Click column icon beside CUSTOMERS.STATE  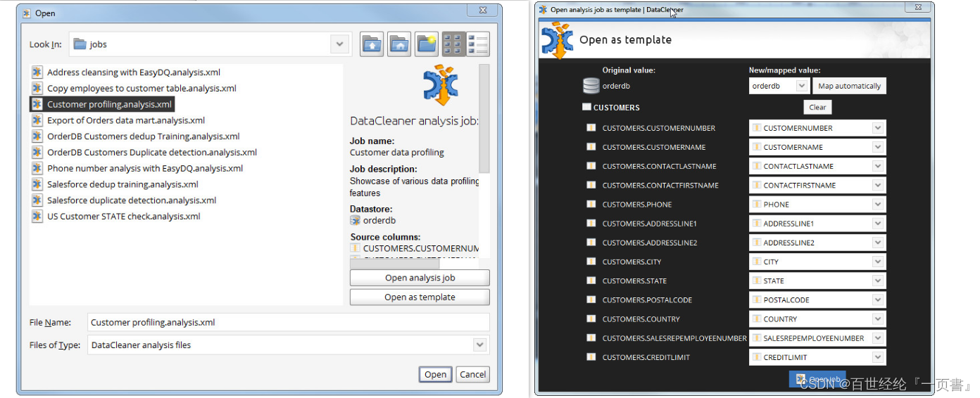591,281
